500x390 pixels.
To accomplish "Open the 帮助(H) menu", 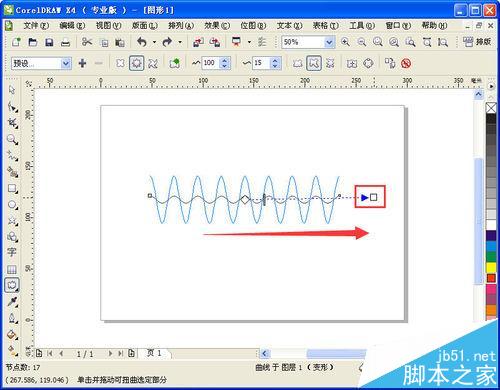I will (434, 25).
